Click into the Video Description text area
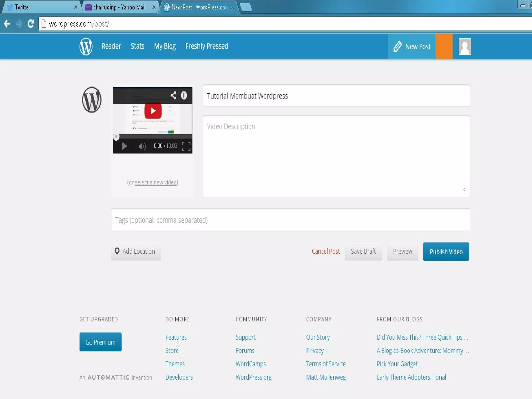The width and height of the screenshot is (532, 399). (336, 156)
